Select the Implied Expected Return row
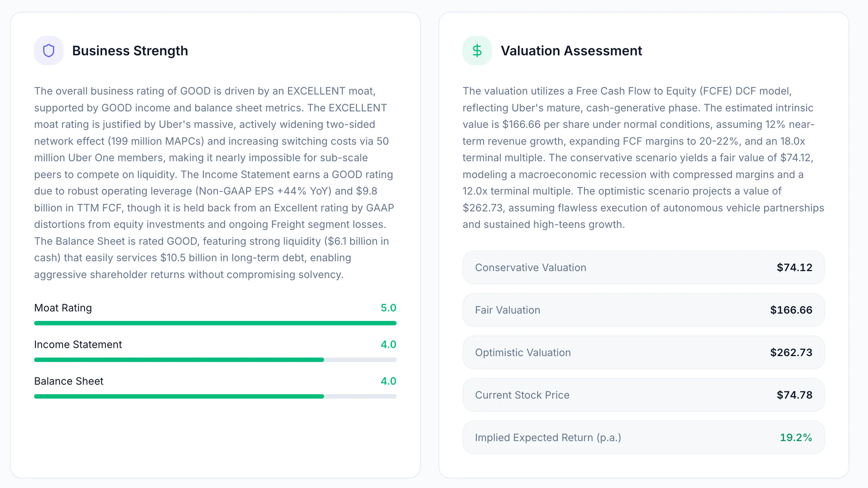The image size is (868, 488). click(x=643, y=437)
